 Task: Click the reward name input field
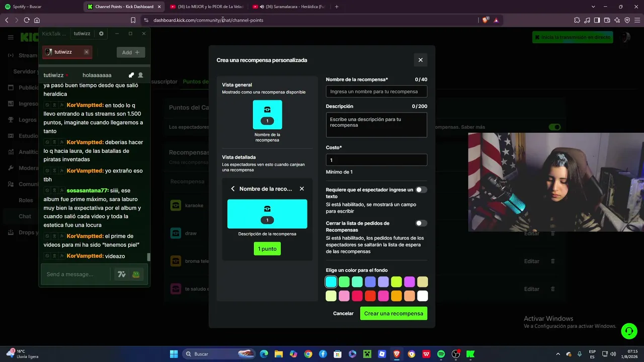[x=376, y=92]
